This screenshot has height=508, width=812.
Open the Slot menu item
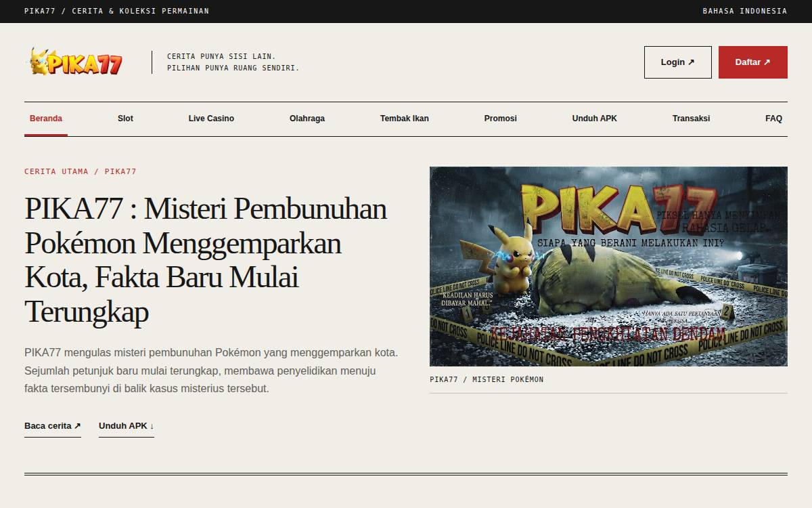(x=125, y=119)
